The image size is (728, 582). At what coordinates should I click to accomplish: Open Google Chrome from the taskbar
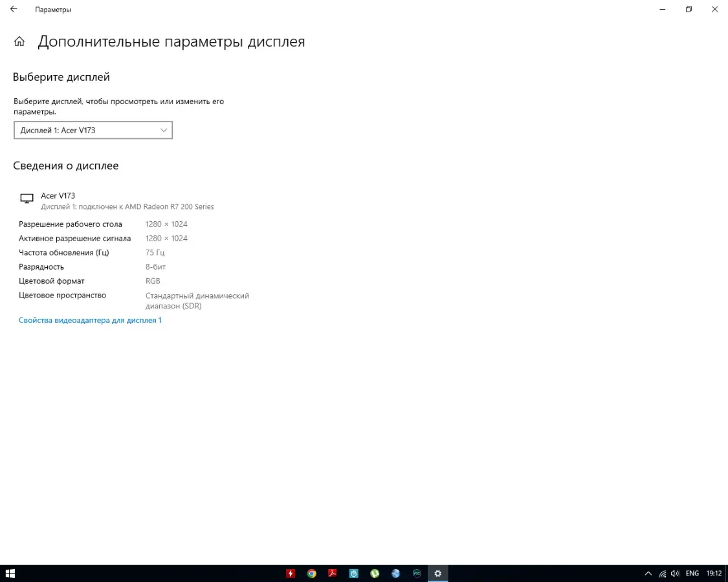tap(311, 574)
